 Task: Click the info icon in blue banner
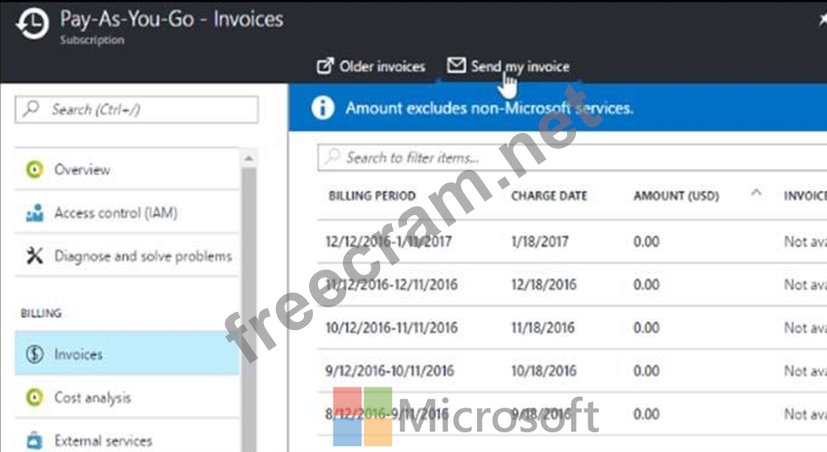point(323,108)
